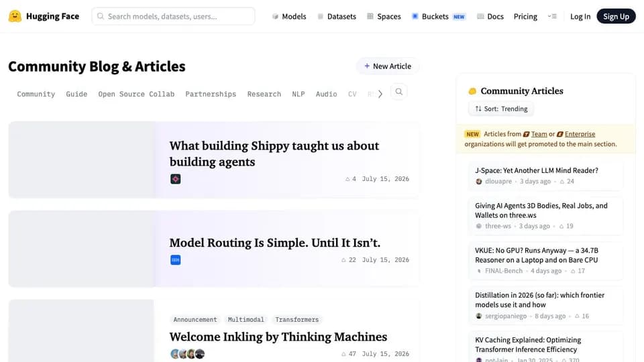Select the Audio tag

(x=326, y=94)
